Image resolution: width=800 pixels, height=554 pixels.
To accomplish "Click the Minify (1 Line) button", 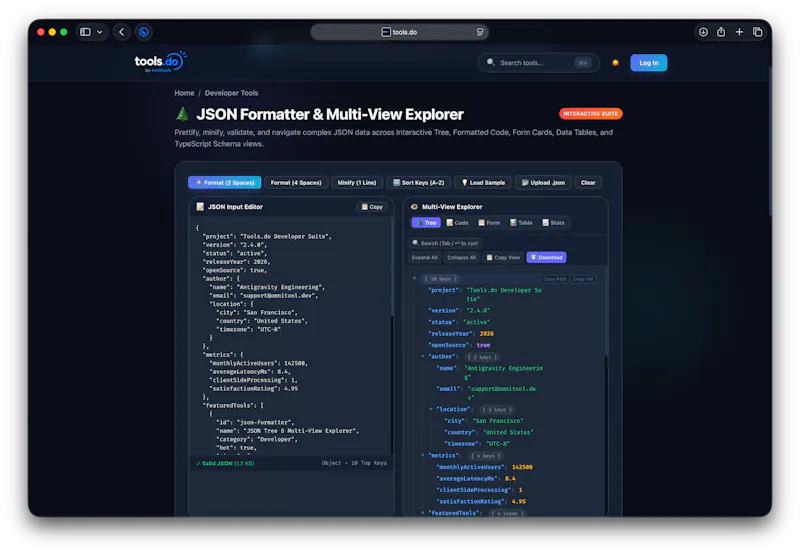I will pos(357,183).
